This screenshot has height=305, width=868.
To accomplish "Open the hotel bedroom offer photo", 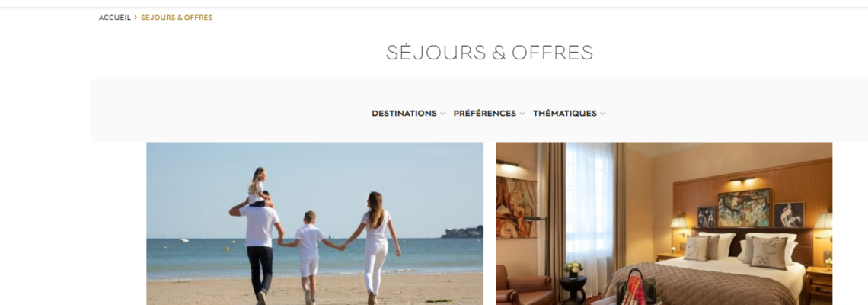I will point(664,223).
